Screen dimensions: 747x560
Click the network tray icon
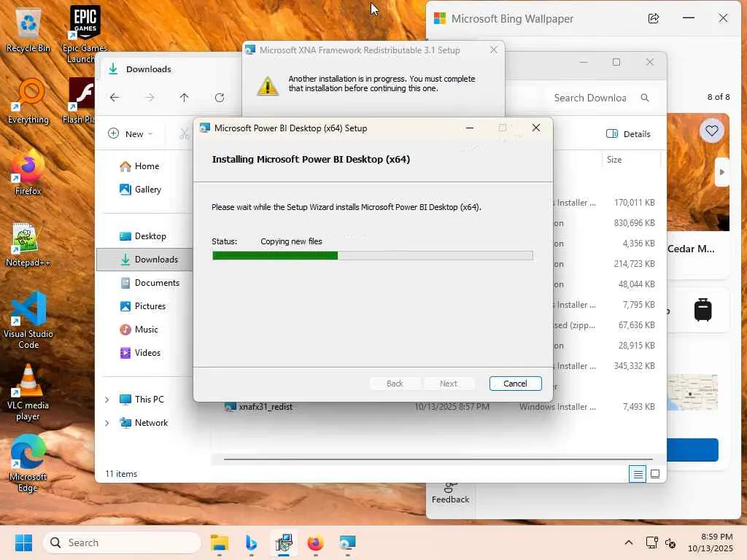(651, 542)
